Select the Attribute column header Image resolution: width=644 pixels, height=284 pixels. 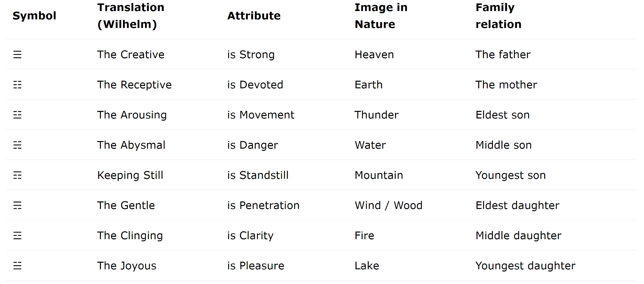coord(254,16)
